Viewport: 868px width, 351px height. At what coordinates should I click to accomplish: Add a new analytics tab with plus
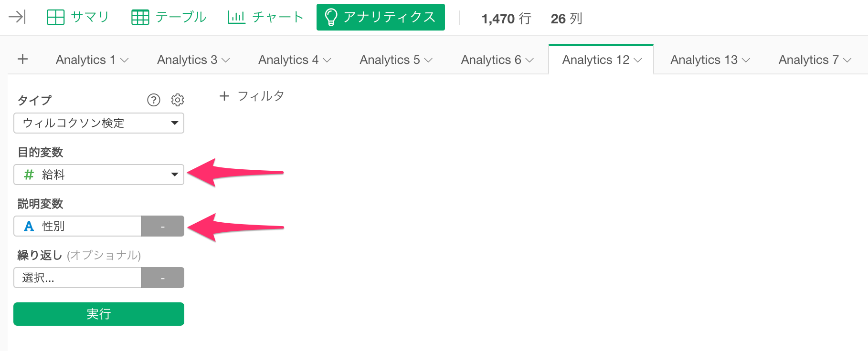(x=22, y=59)
